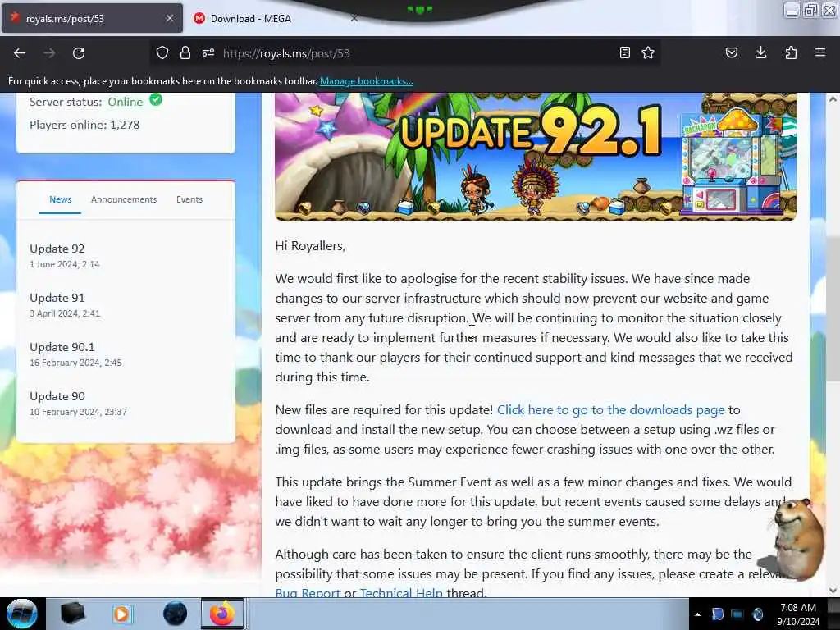The width and height of the screenshot is (840, 630).
Task: Close the royals.ms/post/53 tab
Action: tap(170, 18)
